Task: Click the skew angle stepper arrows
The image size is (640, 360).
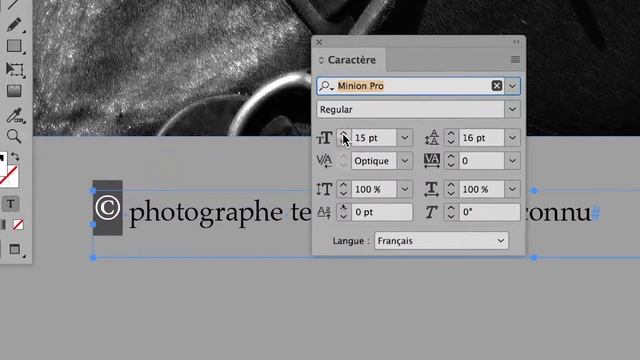Action: [x=451, y=212]
